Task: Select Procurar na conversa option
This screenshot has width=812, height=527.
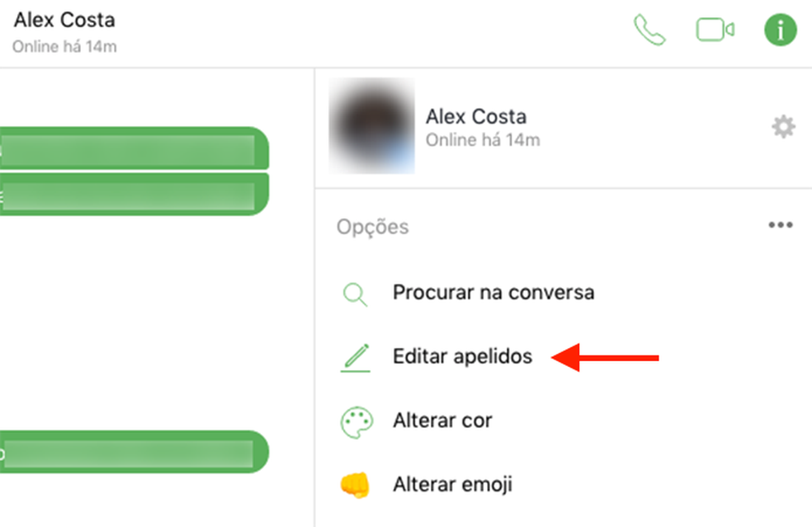Action: [493, 292]
